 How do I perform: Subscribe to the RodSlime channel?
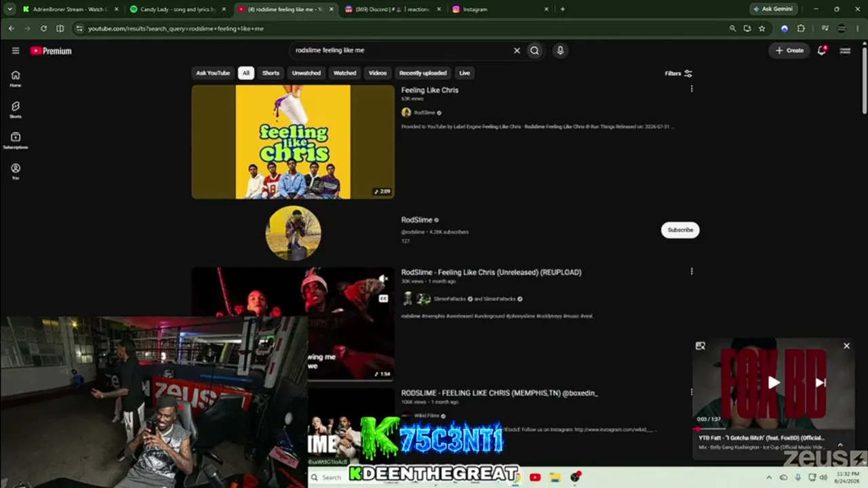pyautogui.click(x=680, y=230)
